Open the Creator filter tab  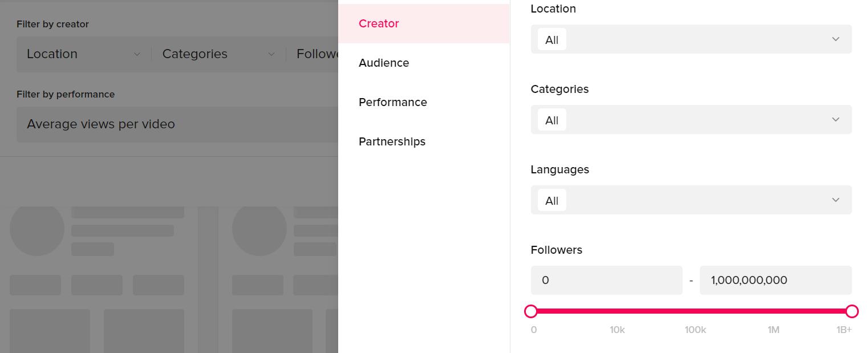(x=379, y=23)
